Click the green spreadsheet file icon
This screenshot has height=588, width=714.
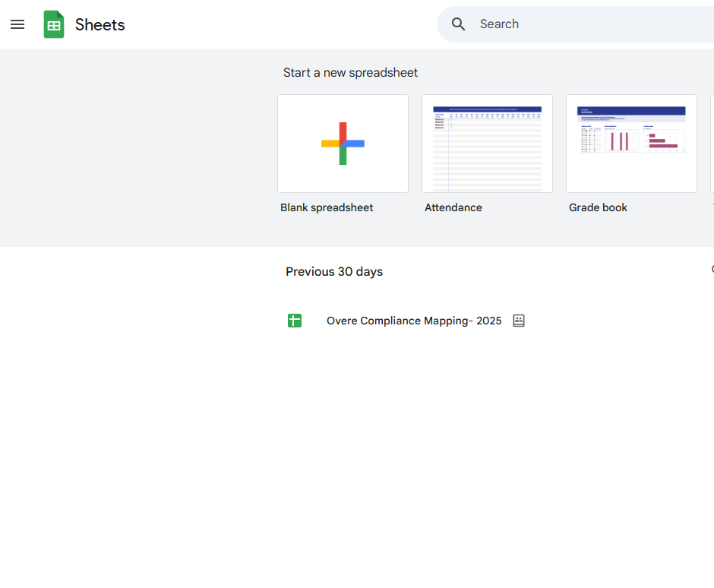[x=295, y=321]
